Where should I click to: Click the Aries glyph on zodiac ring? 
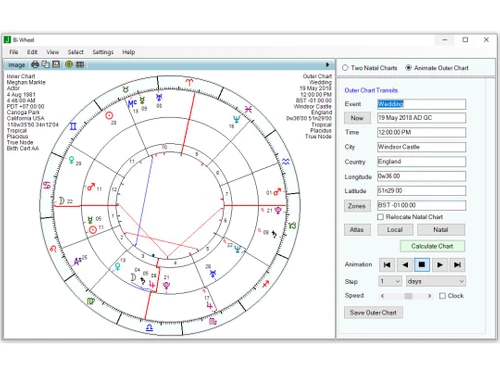(189, 82)
